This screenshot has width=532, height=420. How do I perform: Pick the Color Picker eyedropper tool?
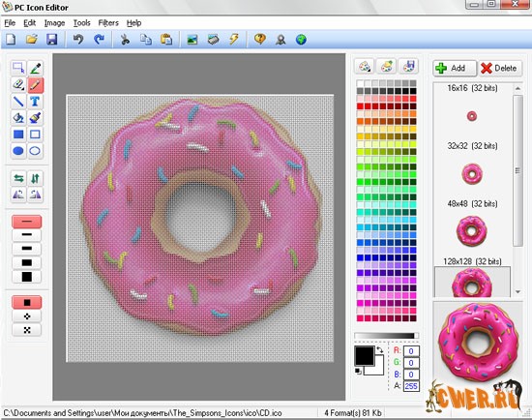click(35, 69)
